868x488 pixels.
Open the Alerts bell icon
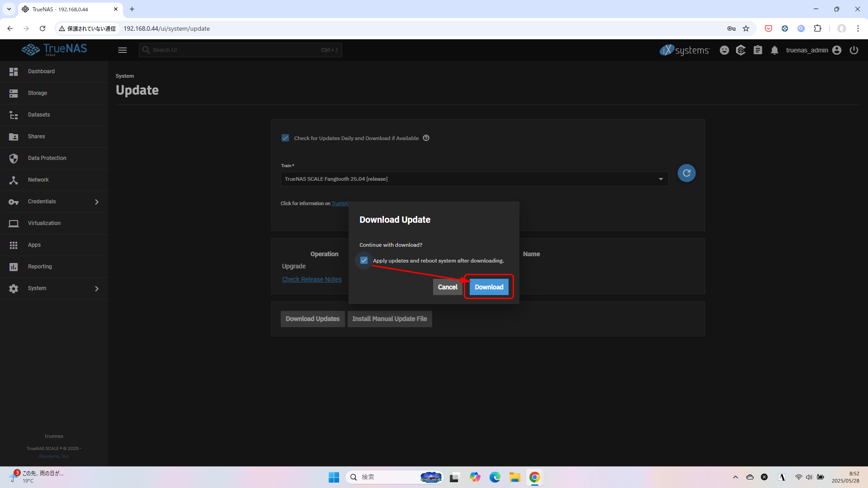coord(774,50)
